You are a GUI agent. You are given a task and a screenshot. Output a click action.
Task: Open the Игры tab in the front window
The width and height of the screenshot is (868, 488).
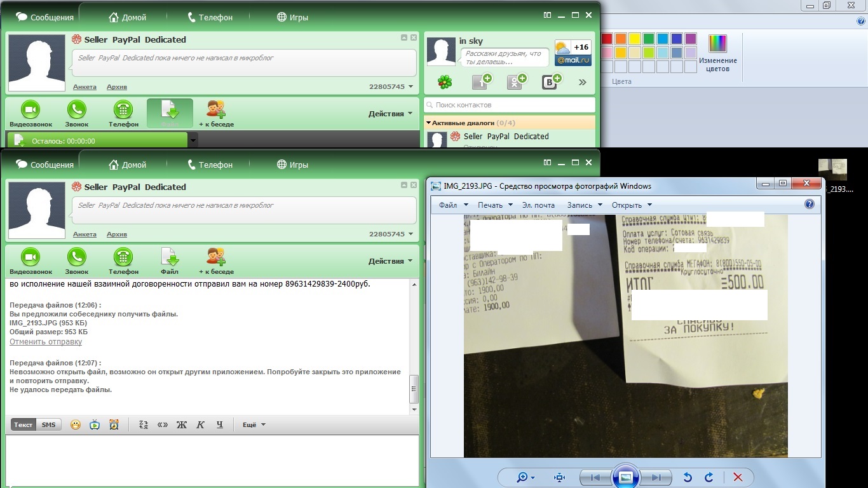coord(292,165)
